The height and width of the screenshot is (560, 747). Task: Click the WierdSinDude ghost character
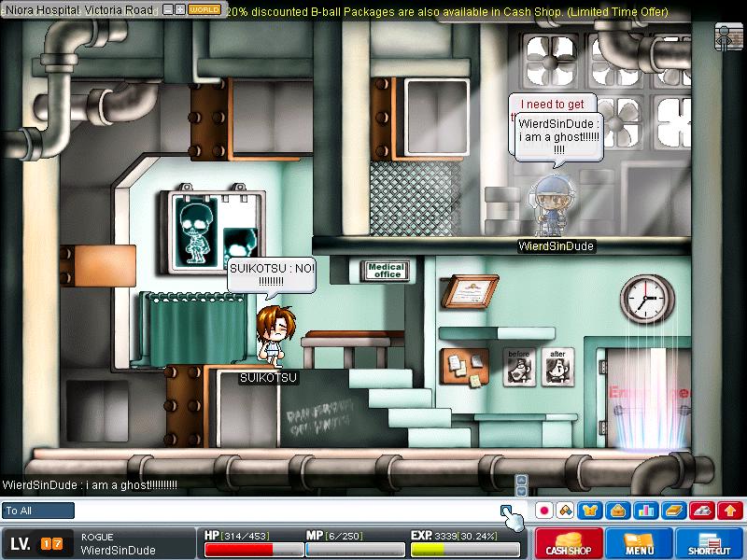[x=552, y=205]
